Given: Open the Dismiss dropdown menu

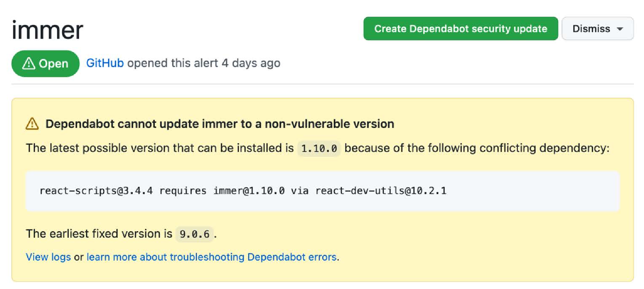Looking at the screenshot, I should pos(597,29).
